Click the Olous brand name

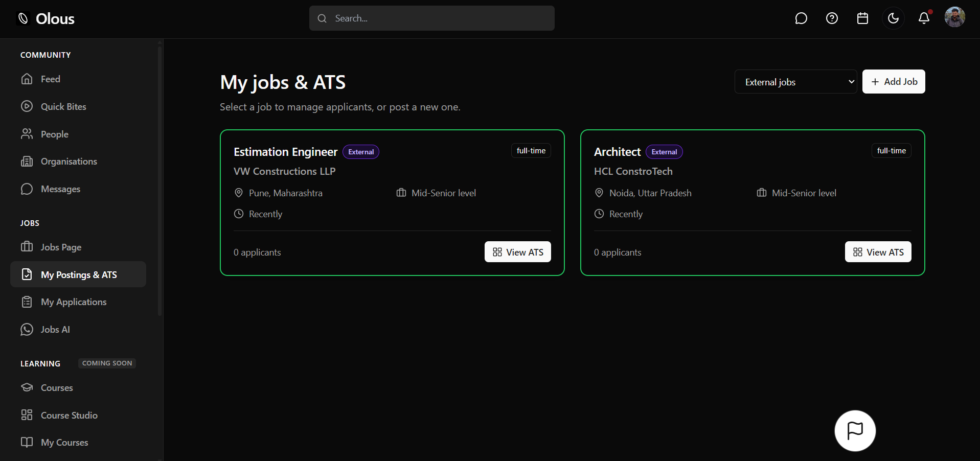pyautogui.click(x=55, y=19)
